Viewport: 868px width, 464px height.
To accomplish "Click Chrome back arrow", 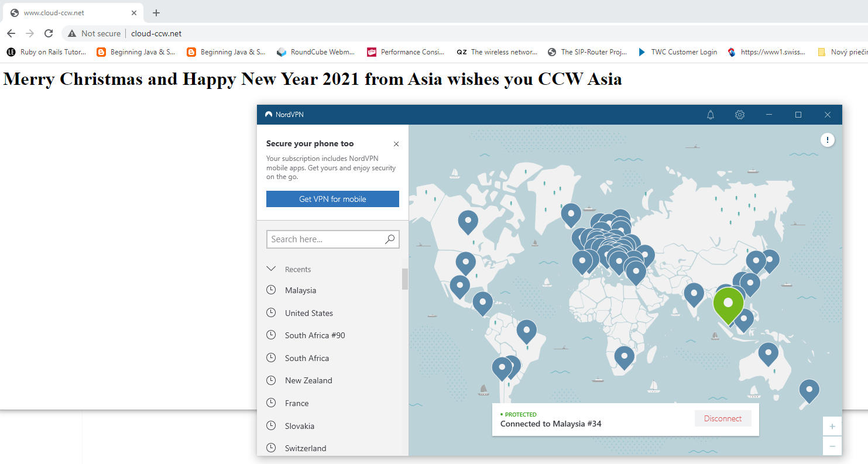I will 11,33.
